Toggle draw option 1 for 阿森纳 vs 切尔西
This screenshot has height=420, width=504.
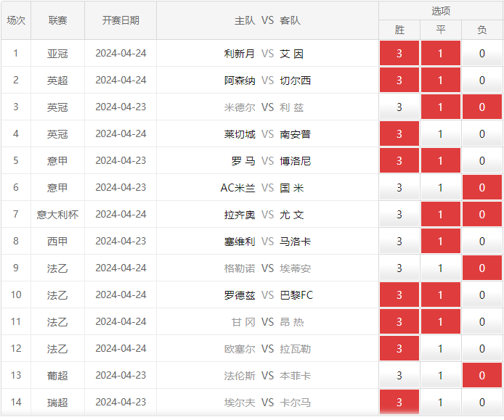click(441, 80)
